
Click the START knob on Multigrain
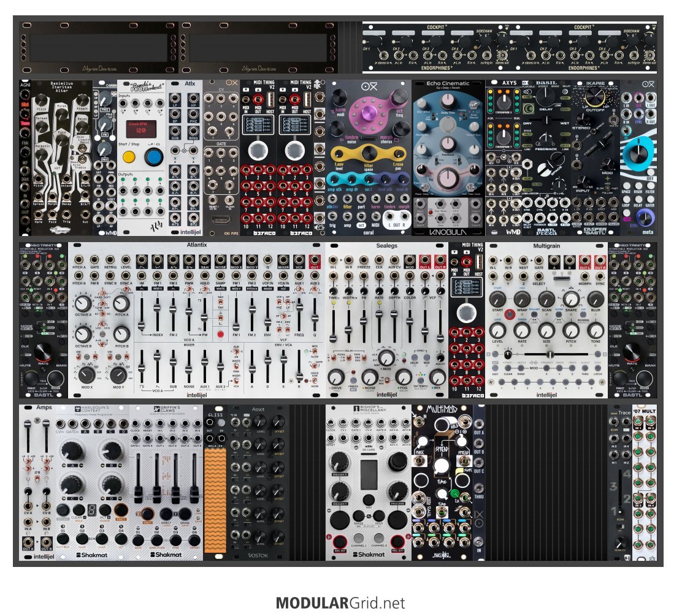pos(497,299)
